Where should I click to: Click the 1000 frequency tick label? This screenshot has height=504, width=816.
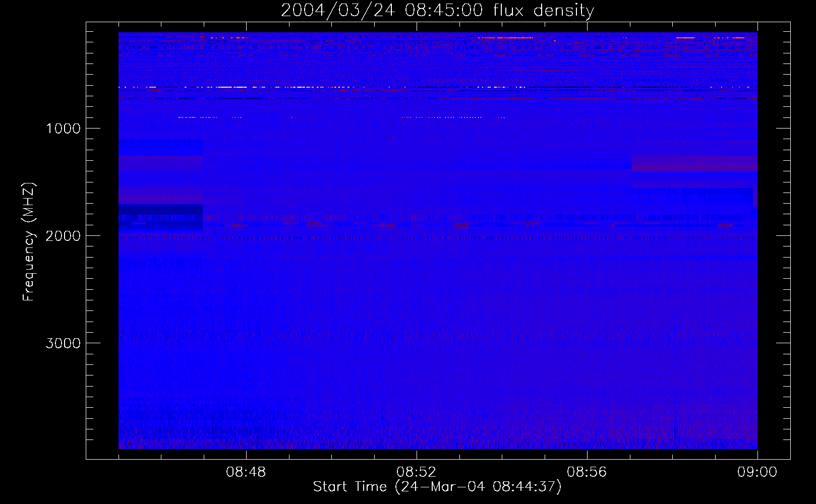coord(63,129)
